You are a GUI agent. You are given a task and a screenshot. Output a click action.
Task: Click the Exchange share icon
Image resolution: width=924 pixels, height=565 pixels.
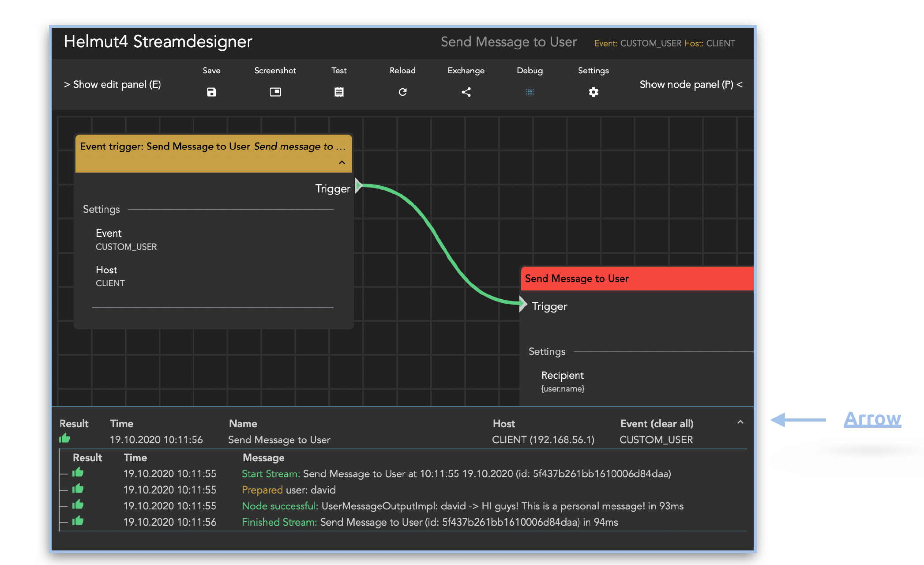(x=466, y=92)
